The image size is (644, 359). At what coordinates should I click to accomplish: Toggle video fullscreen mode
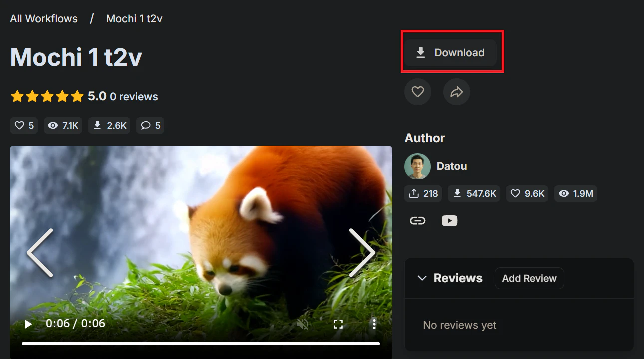[x=338, y=324]
